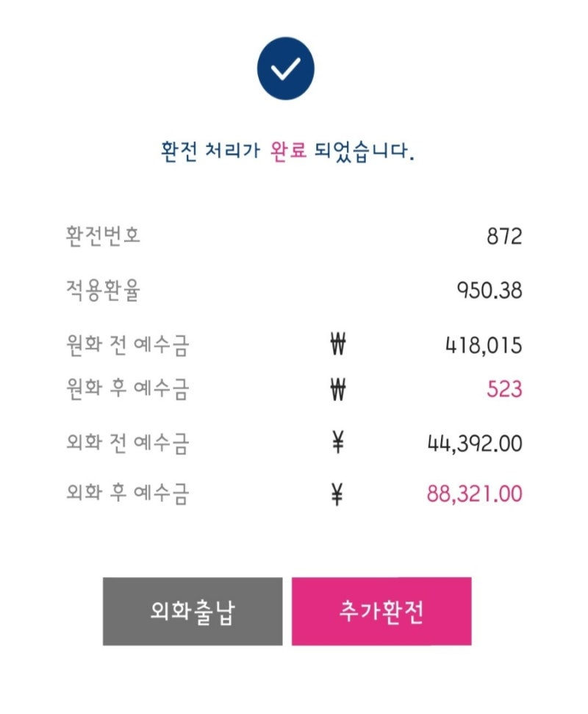Click the pink 88,321.00 yen balance

475,493
